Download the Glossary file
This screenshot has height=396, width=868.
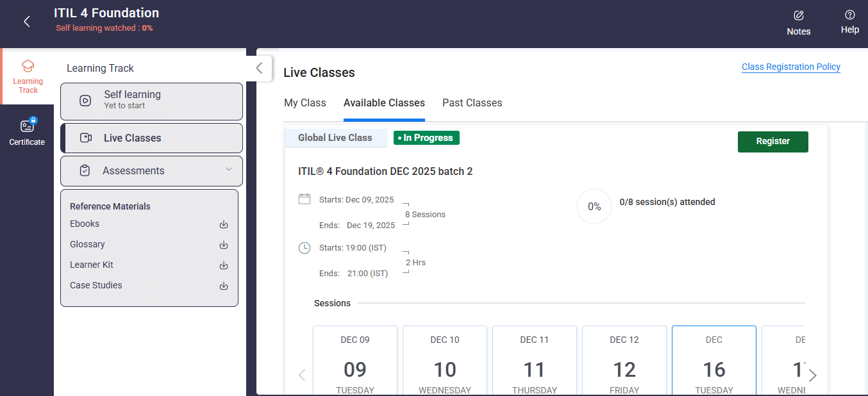[224, 245]
